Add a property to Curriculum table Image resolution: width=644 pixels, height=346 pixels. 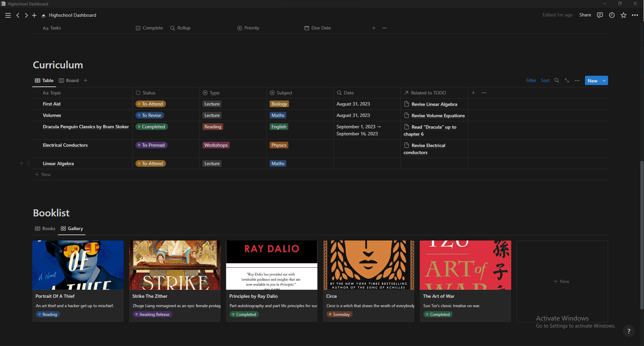click(473, 93)
